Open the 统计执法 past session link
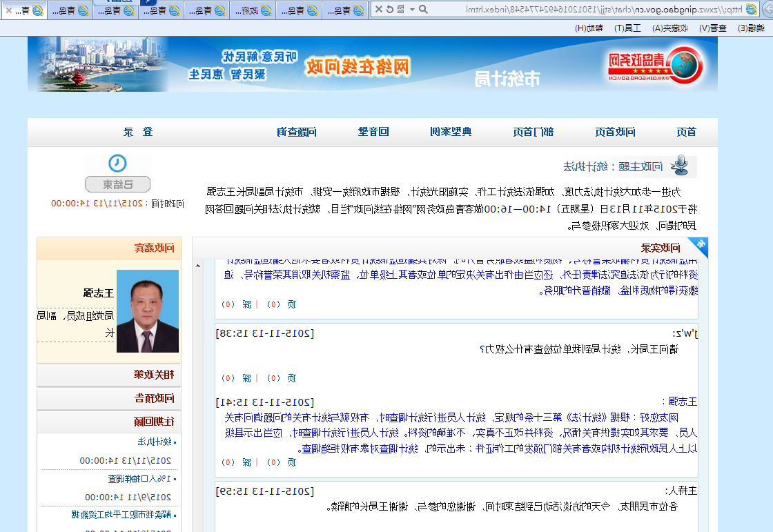773x532 pixels. coord(155,442)
